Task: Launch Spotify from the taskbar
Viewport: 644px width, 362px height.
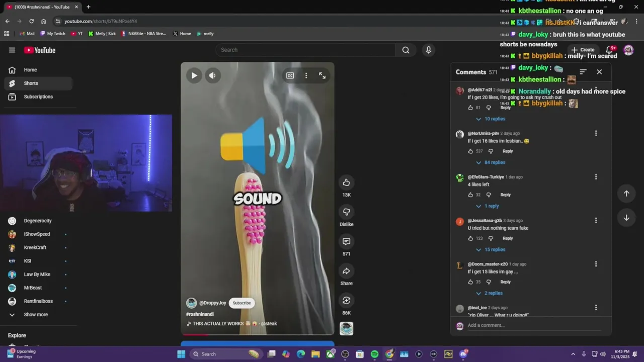Action: point(374,354)
